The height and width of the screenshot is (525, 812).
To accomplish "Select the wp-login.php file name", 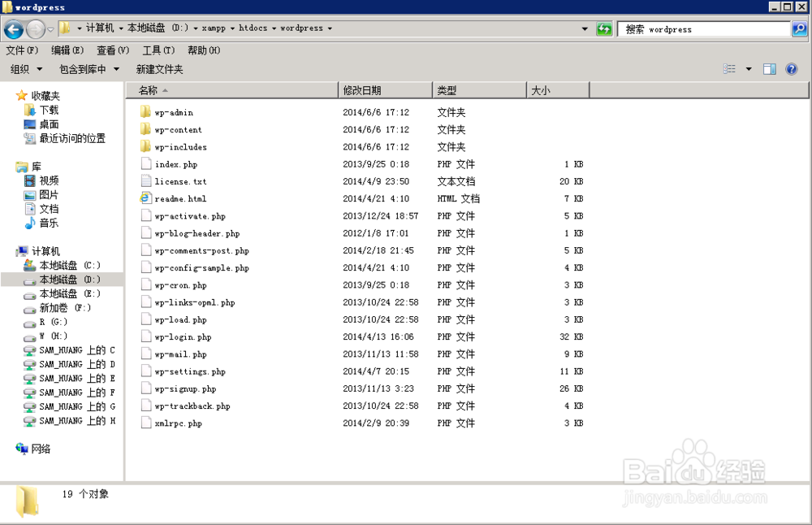I will click(x=183, y=337).
